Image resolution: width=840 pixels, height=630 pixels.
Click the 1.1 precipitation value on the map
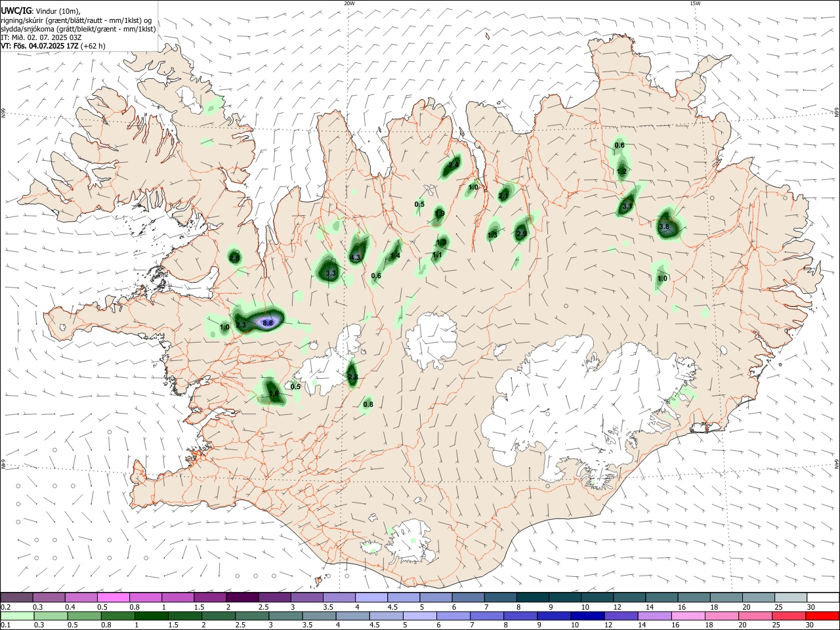[436, 255]
